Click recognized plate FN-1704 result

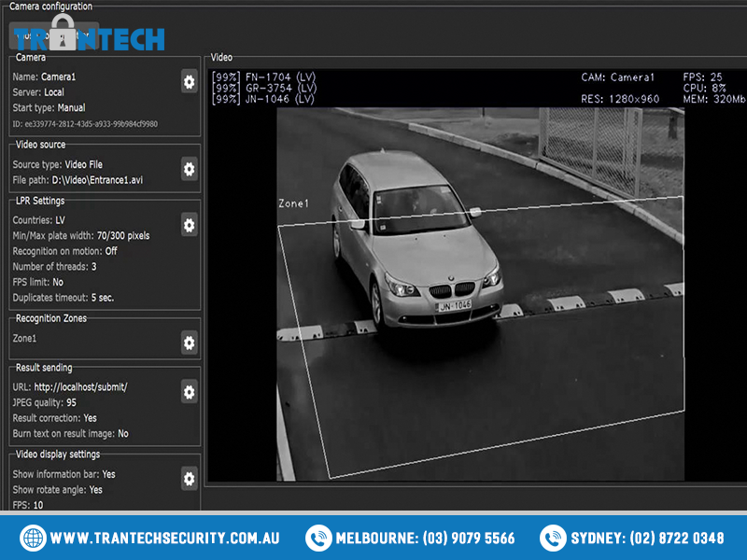[264, 77]
